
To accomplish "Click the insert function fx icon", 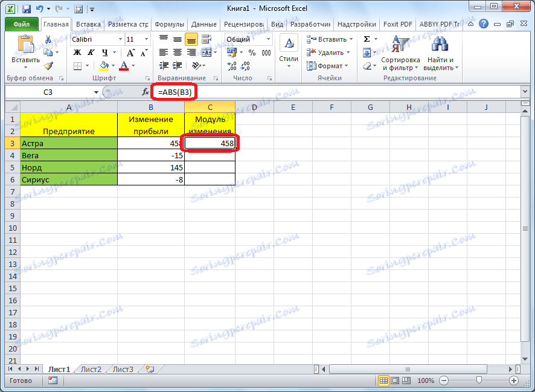I will click(146, 92).
